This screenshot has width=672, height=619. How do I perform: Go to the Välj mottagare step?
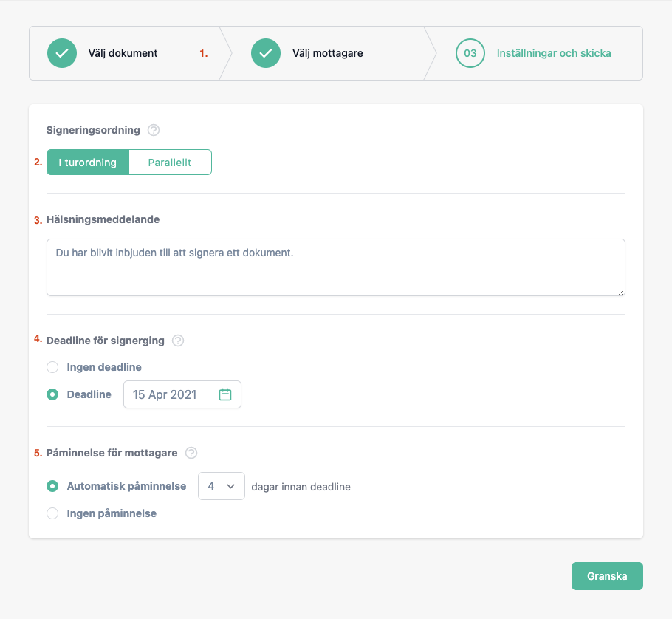[327, 53]
